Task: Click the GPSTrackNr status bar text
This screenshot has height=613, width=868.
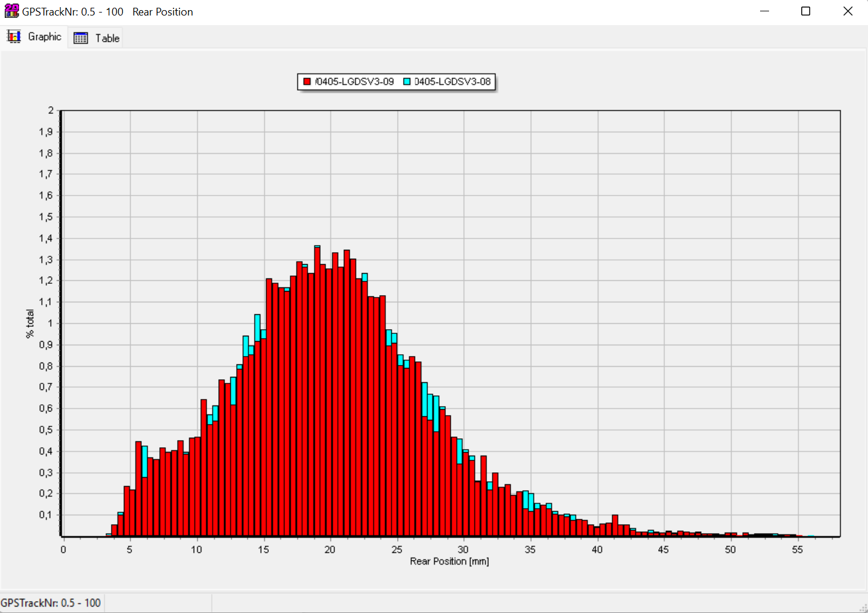Action: pos(51,603)
